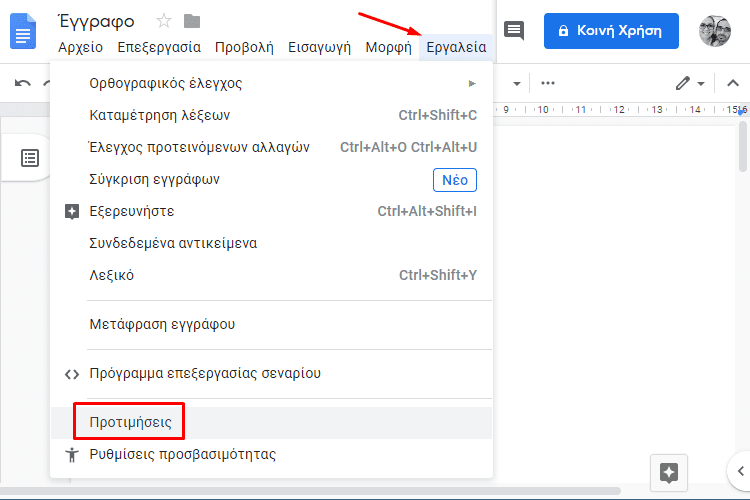Viewport: 750px width, 500px height.
Task: Choose Εξερευνήστε menu entry
Action: pos(271,211)
